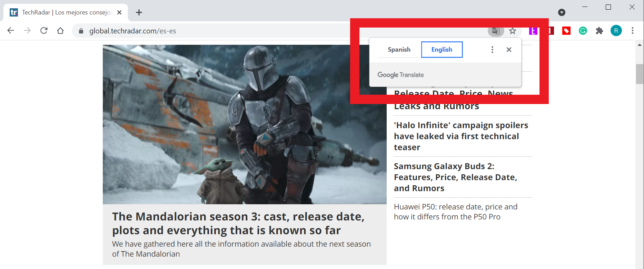Viewport: 644px width, 269px height.
Task: Open translate popup options menu
Action: pos(492,50)
